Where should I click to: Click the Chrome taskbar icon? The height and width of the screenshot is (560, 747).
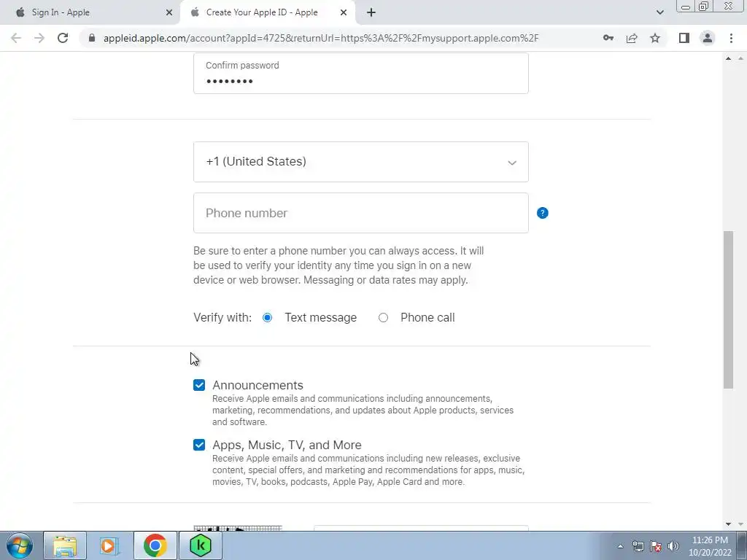[155, 545]
